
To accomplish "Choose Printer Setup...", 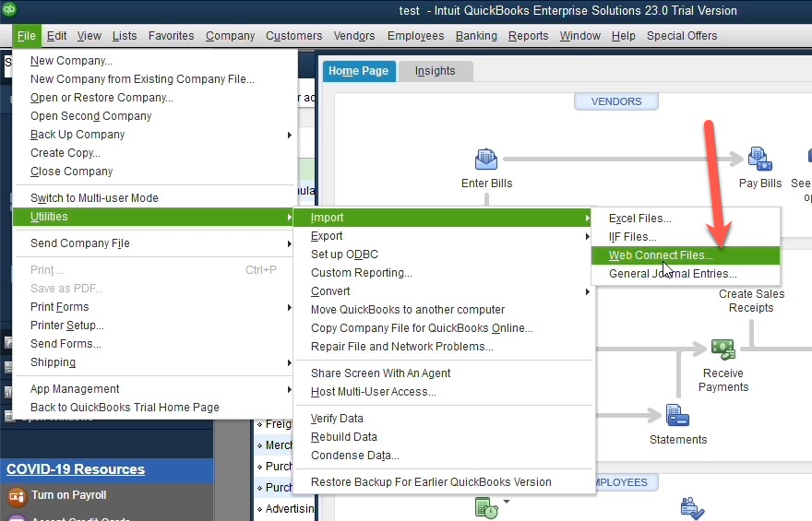I will (x=155, y=326).
